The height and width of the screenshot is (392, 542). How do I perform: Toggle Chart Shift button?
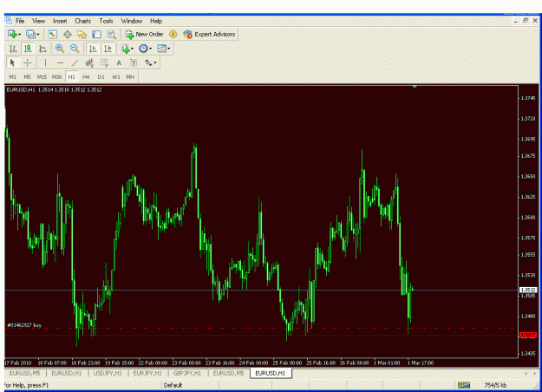click(108, 49)
